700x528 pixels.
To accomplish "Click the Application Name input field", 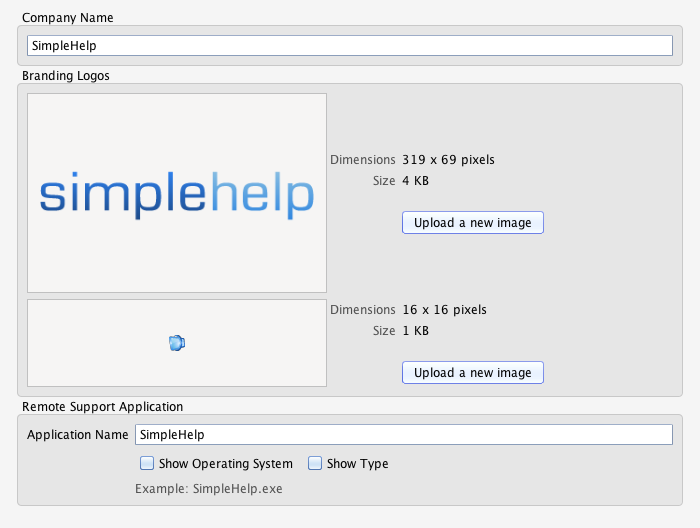I will click(x=404, y=434).
